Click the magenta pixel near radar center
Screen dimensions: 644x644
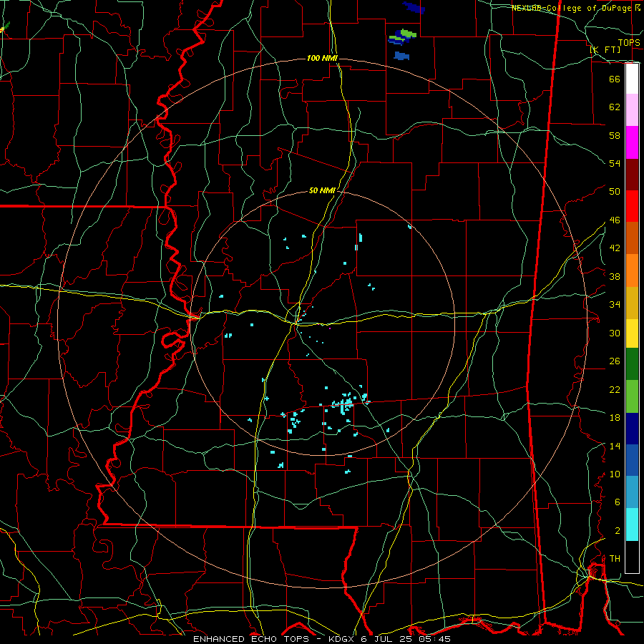tap(330, 328)
